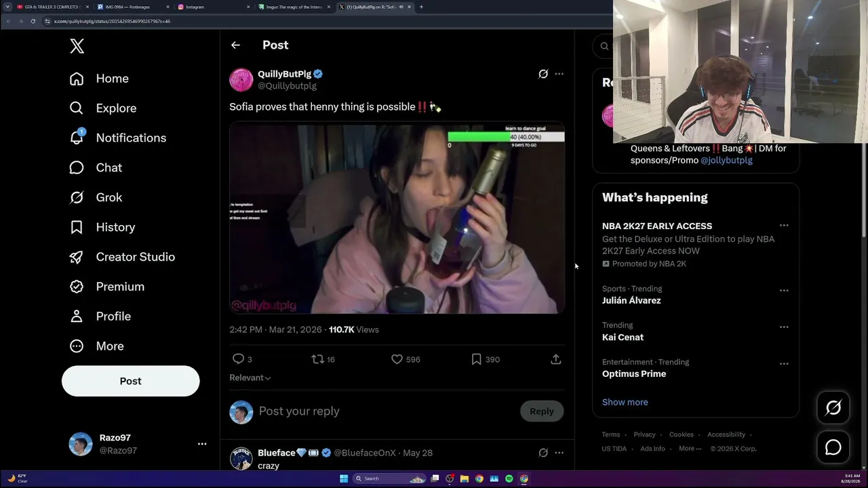Open the floating chat messages button
This screenshot has height=488, width=868.
coord(833,447)
